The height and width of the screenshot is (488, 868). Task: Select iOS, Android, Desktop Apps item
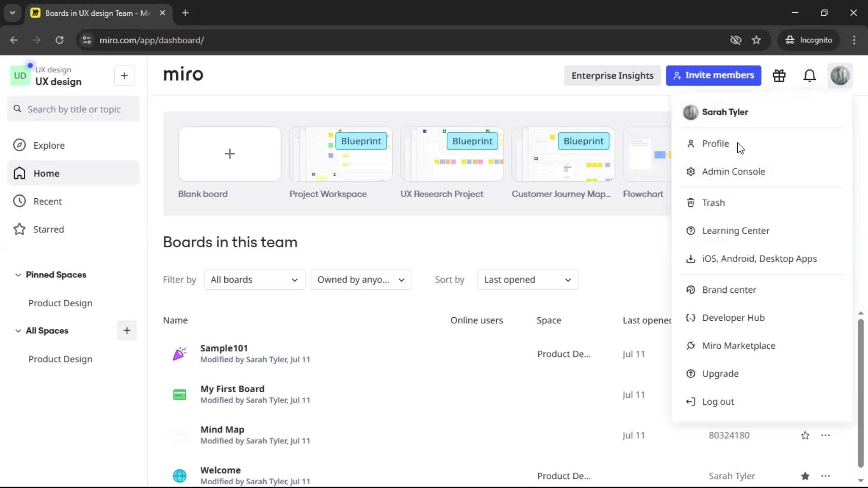(x=762, y=259)
